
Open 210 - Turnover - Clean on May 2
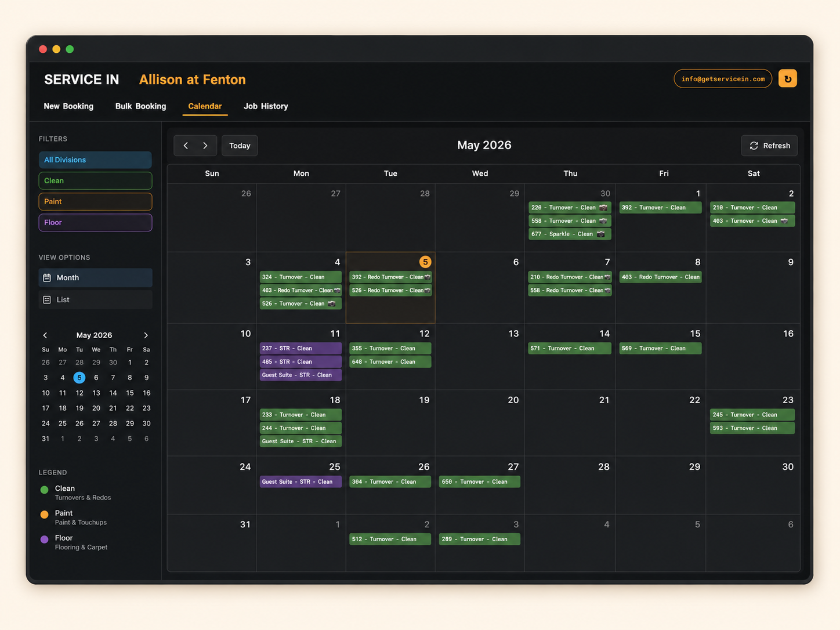(752, 208)
